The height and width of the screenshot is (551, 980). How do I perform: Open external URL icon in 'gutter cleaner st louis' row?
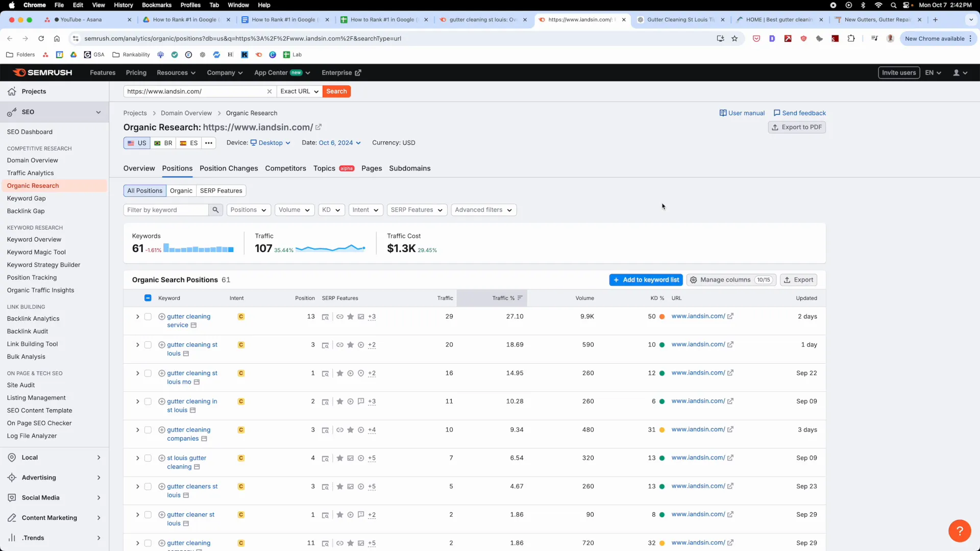pos(730,514)
